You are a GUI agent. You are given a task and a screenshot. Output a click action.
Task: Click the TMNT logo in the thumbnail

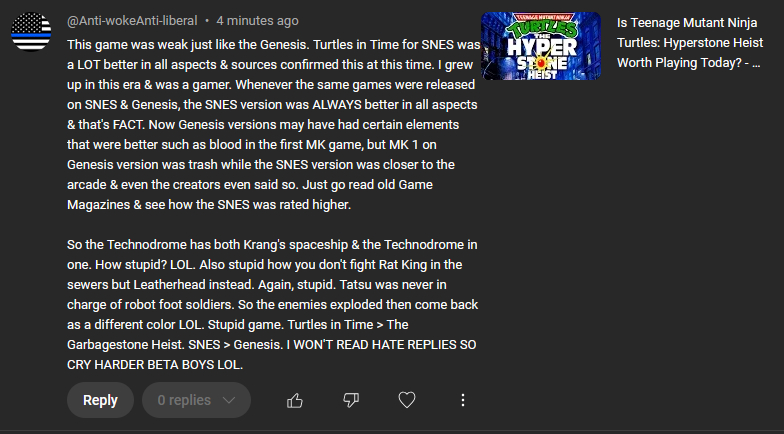point(541,24)
